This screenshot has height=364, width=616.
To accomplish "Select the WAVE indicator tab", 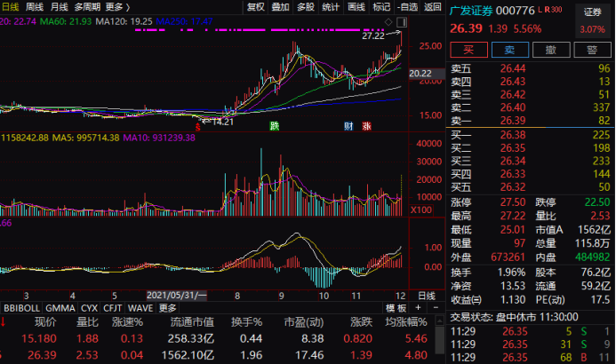I will 140,308.
